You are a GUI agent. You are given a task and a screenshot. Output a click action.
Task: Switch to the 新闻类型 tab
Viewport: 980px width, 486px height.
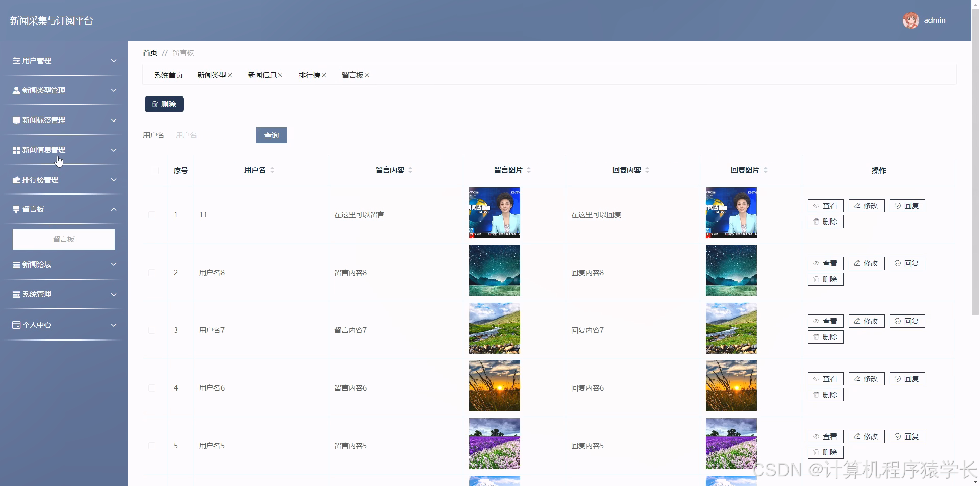click(211, 75)
